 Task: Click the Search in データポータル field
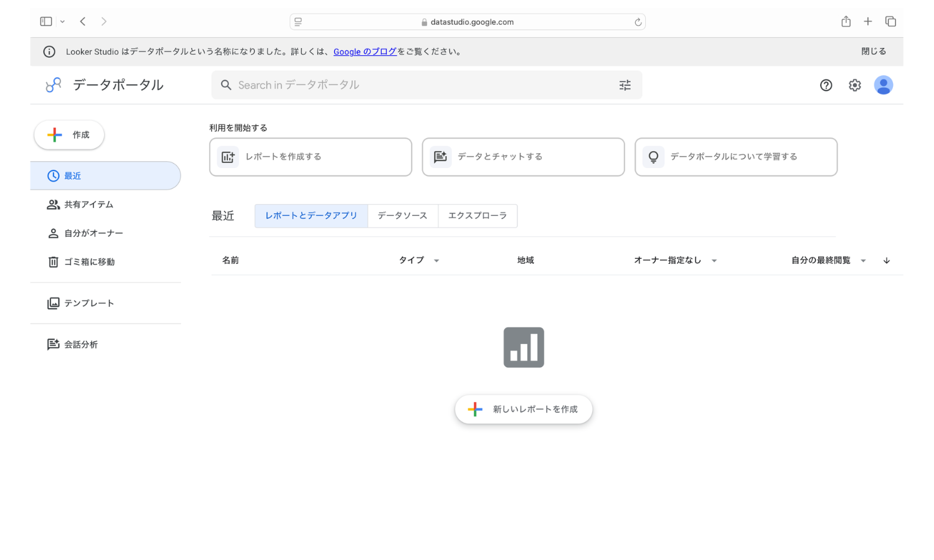coord(427,85)
